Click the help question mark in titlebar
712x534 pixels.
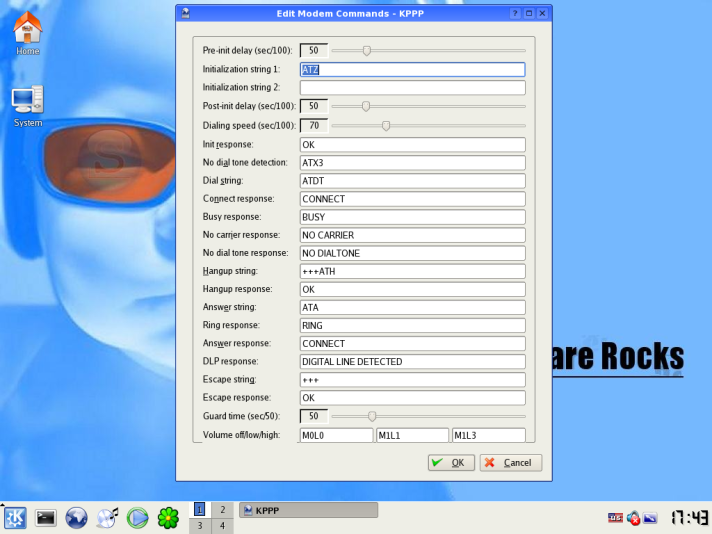515,13
